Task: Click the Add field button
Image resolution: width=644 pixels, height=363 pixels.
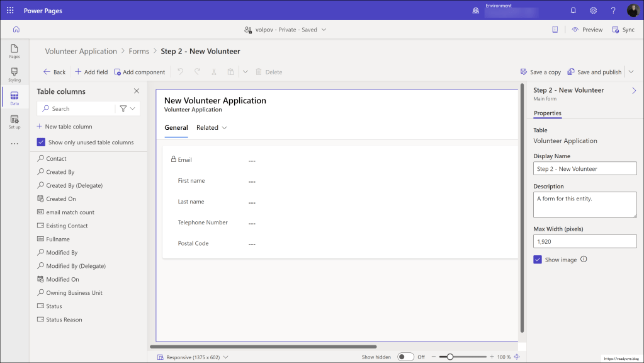Action: coord(91,72)
